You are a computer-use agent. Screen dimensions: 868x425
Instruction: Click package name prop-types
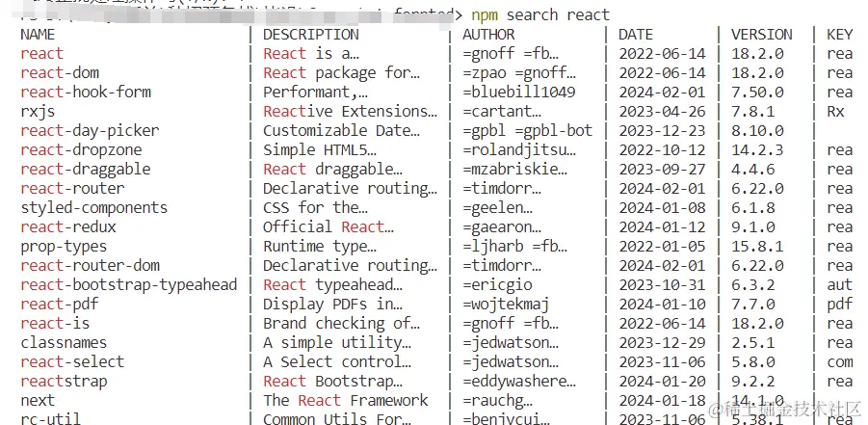[x=64, y=246]
